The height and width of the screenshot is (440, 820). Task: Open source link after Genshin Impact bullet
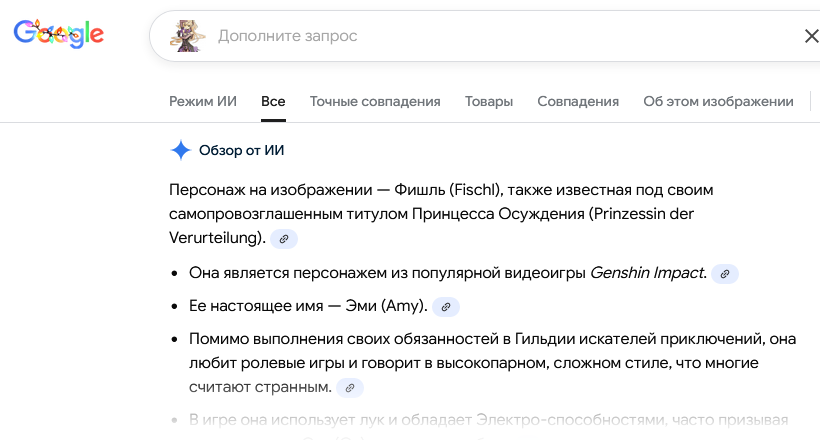click(725, 273)
